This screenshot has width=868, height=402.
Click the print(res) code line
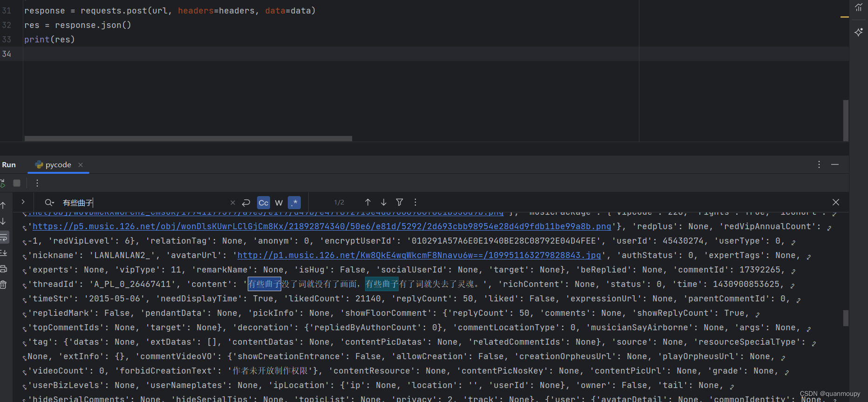click(49, 40)
